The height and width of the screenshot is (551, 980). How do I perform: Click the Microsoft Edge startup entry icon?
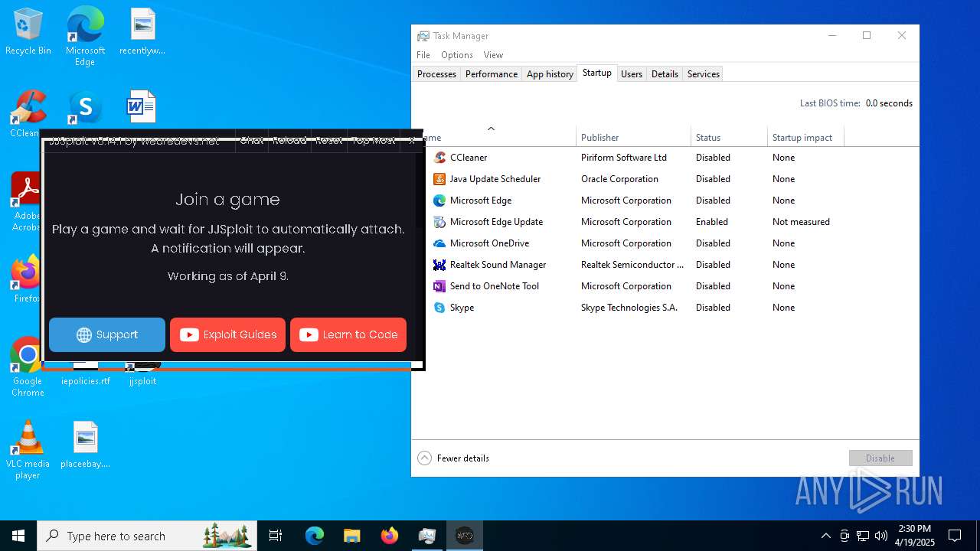pyautogui.click(x=439, y=201)
